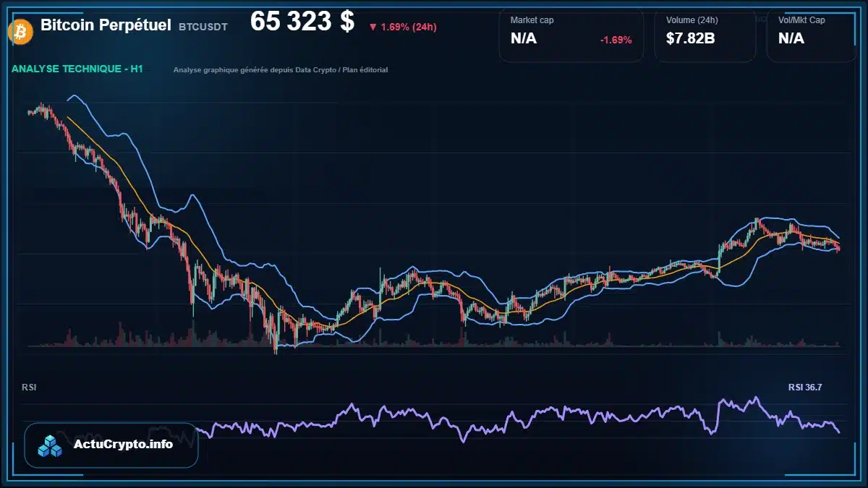Click the ActuCrypto.info brand text
The height and width of the screenshot is (488, 868).
coord(124,445)
